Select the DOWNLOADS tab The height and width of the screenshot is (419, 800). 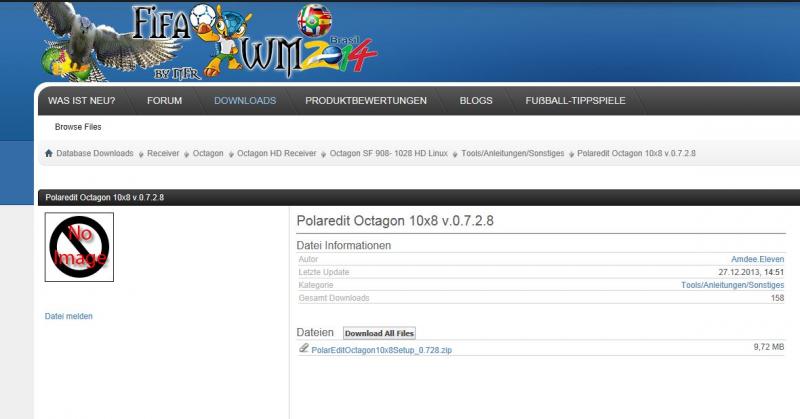pos(245,101)
